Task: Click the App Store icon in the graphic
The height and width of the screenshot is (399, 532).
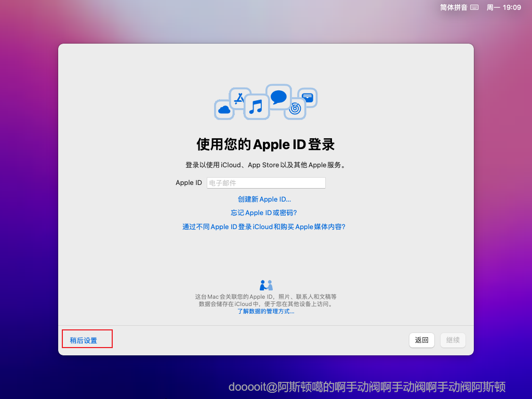Action: [240, 98]
